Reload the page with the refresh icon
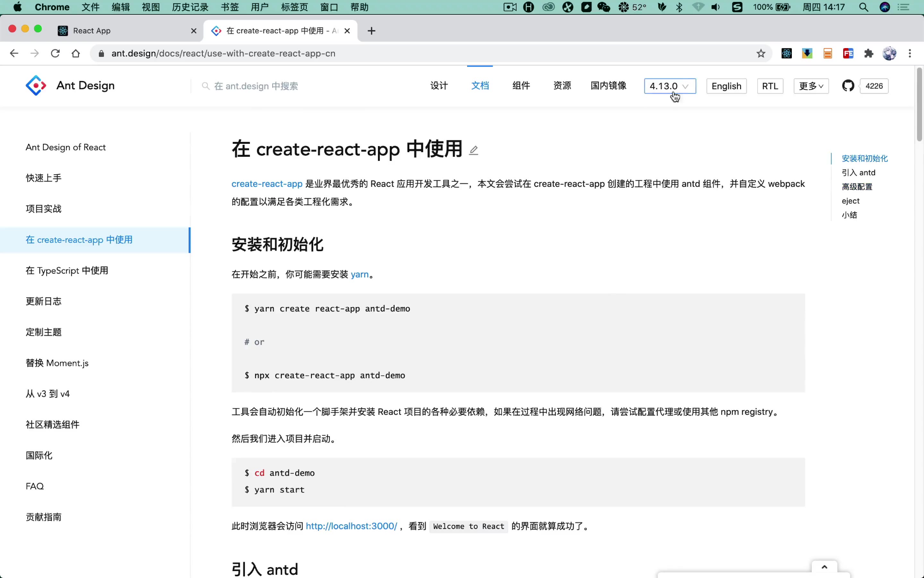 point(55,54)
